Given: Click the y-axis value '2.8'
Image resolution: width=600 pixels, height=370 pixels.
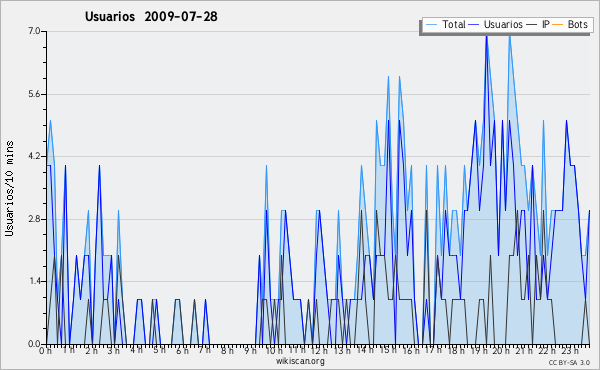Looking at the screenshot, I should click(x=34, y=219).
